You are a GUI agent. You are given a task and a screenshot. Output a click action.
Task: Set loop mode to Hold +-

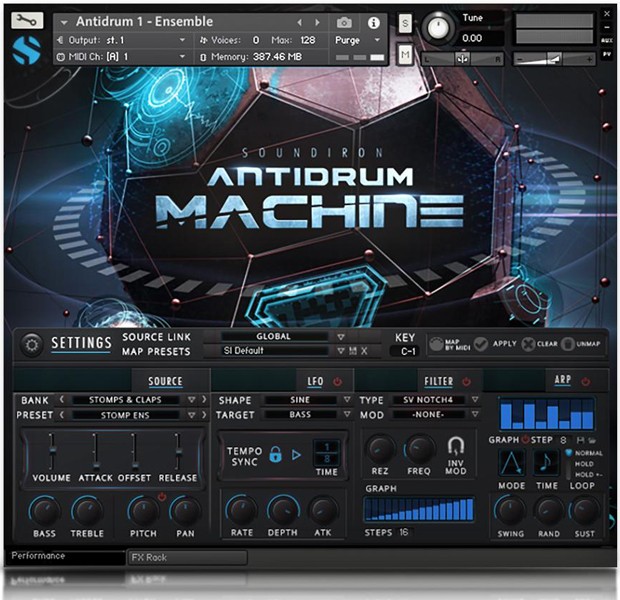[x=588, y=474]
